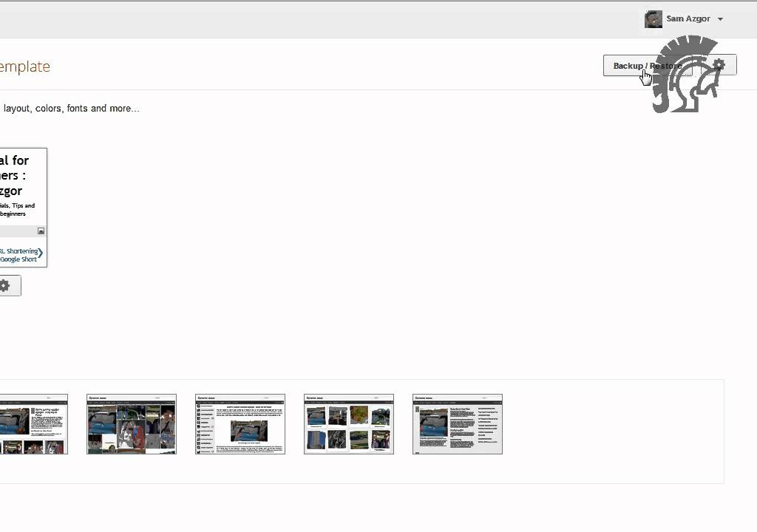Click the 'Tips and beginners' blog description text

click(x=17, y=210)
